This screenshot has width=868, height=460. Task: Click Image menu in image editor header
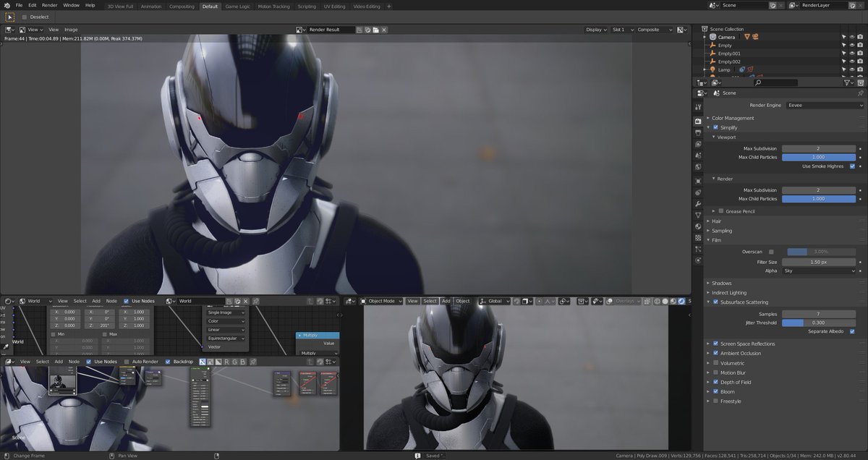(x=71, y=30)
